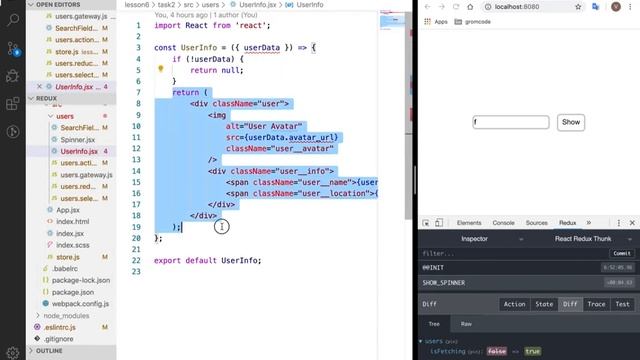640x360 pixels.
Task: Select the Test tab in Redux inspector
Action: 622,304
